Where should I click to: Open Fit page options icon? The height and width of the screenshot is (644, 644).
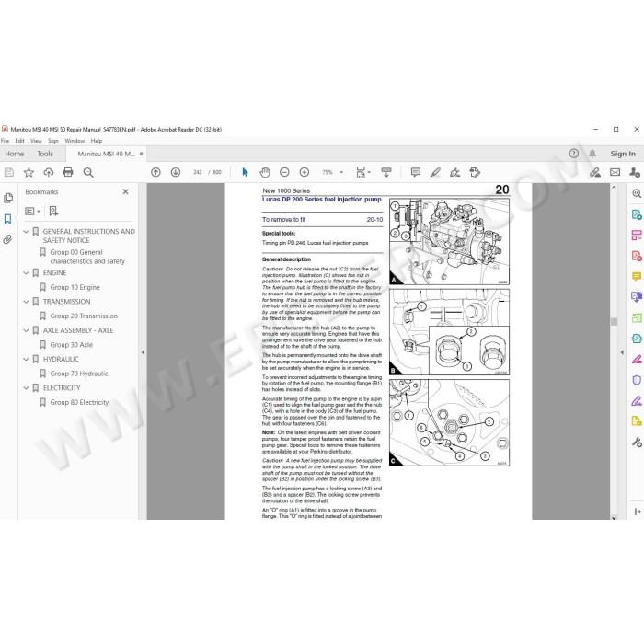363,172
